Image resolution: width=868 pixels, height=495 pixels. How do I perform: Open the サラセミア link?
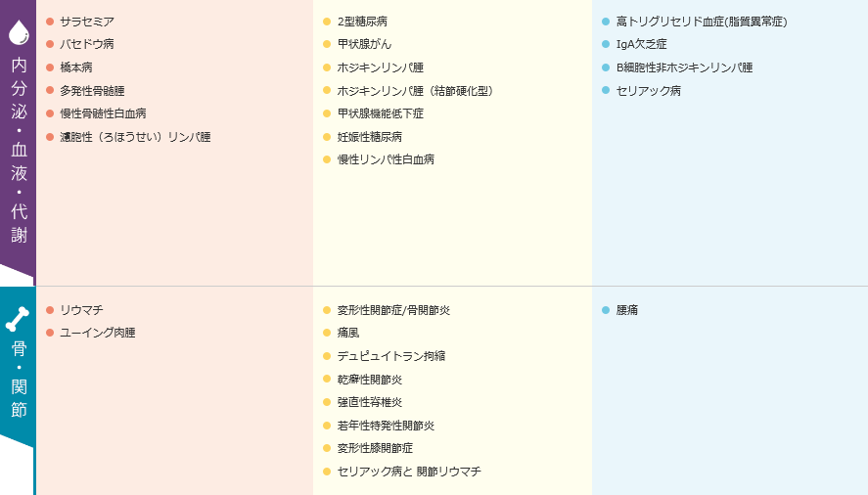point(87,22)
